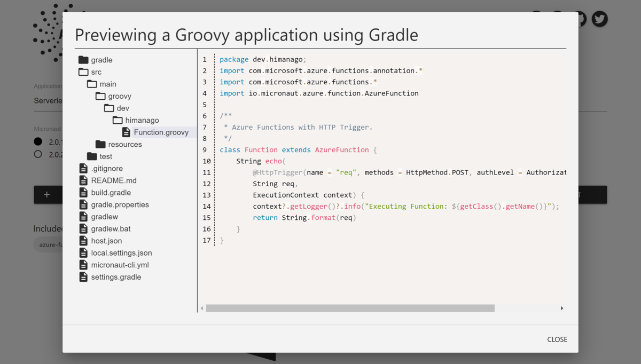The image size is (641, 364).
Task: Open the settings.gradle file name
Action: [x=116, y=277]
